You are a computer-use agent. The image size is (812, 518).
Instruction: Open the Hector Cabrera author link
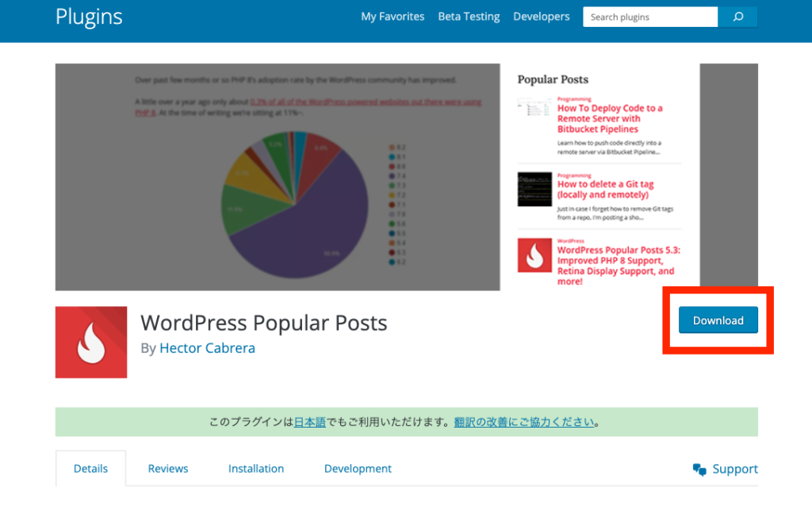[x=207, y=348]
